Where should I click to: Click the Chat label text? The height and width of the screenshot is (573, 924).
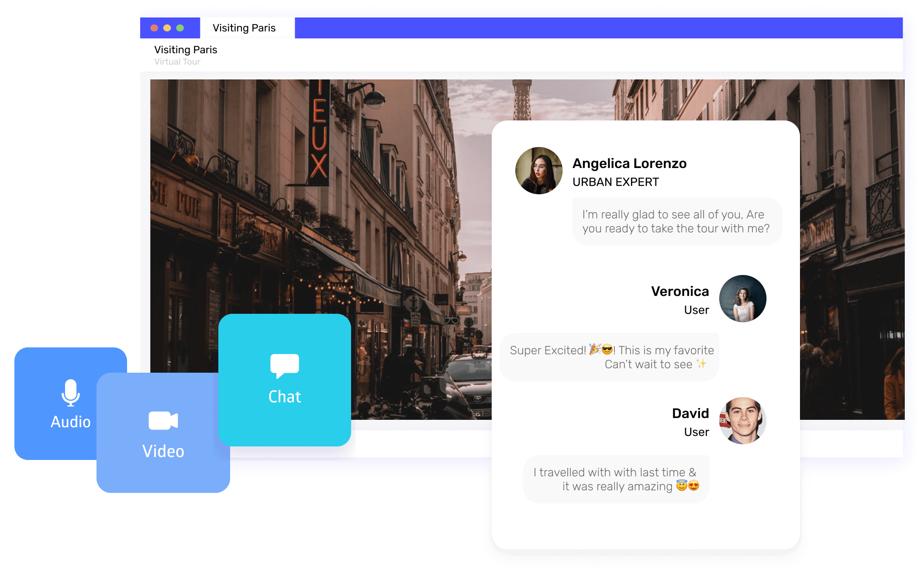284,397
